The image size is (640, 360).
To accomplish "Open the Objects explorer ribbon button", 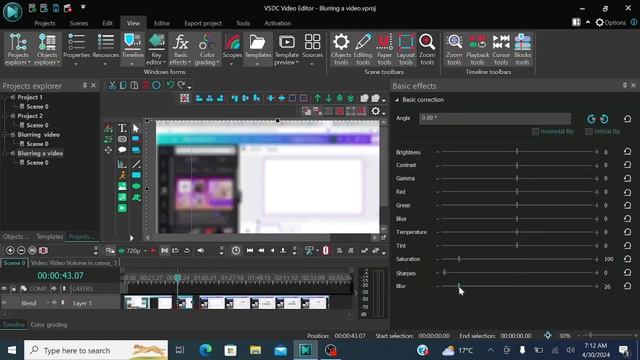I will 47,49.
